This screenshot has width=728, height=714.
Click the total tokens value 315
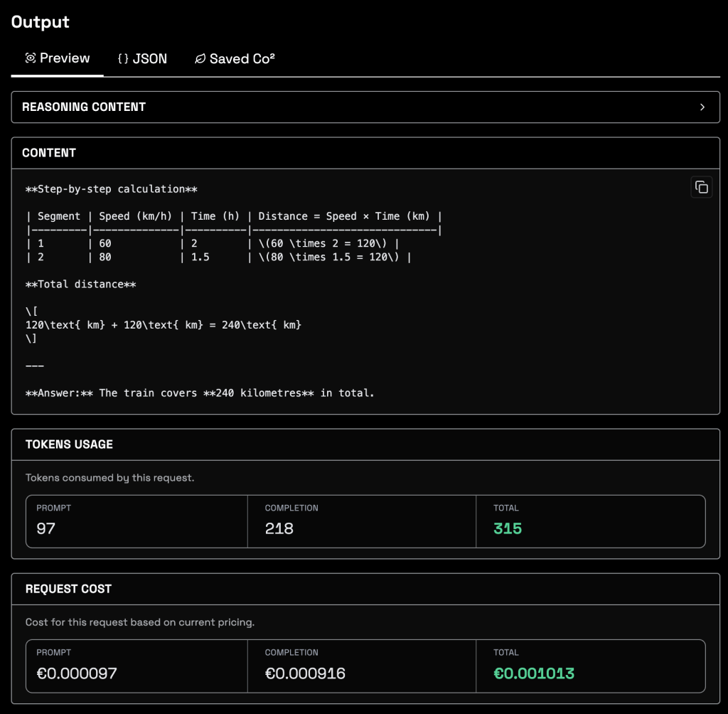tap(508, 528)
